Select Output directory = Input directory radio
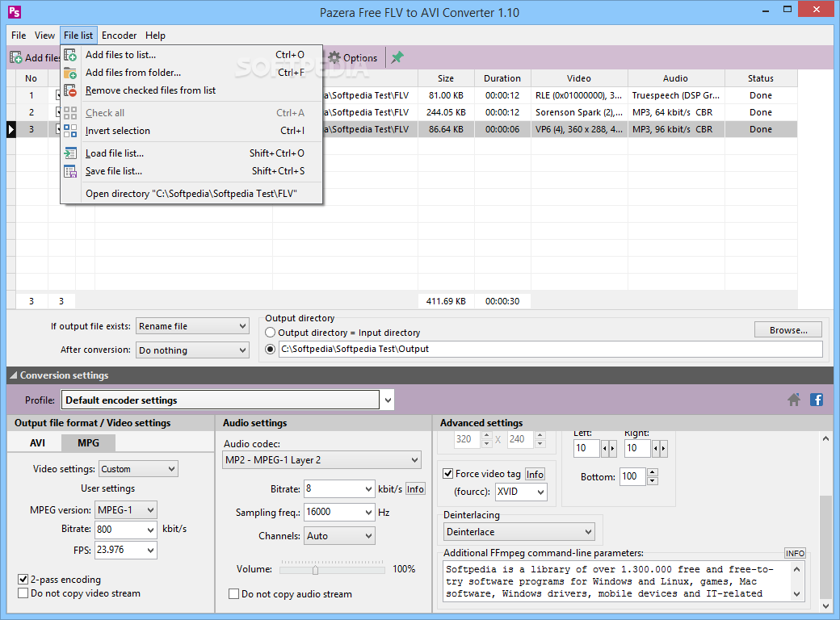The image size is (840, 620). pyautogui.click(x=271, y=333)
